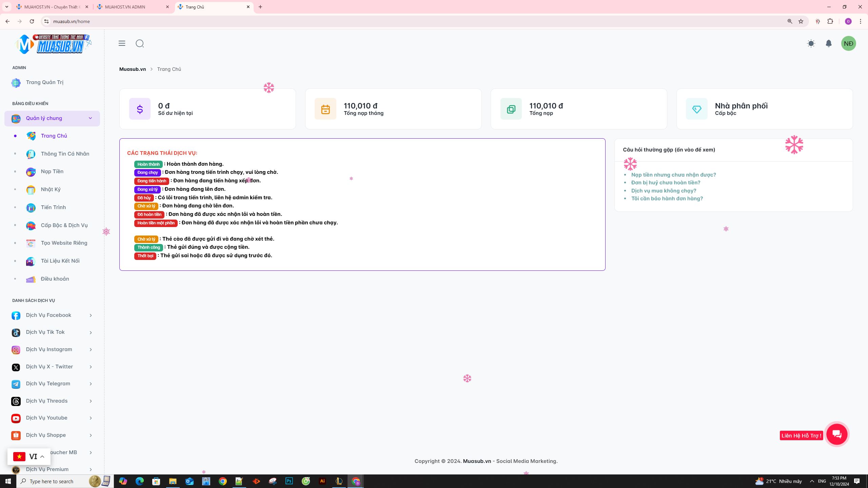Open the Dịch Vụ Facebook service icon
This screenshot has height=488, width=868.
pos(16,315)
